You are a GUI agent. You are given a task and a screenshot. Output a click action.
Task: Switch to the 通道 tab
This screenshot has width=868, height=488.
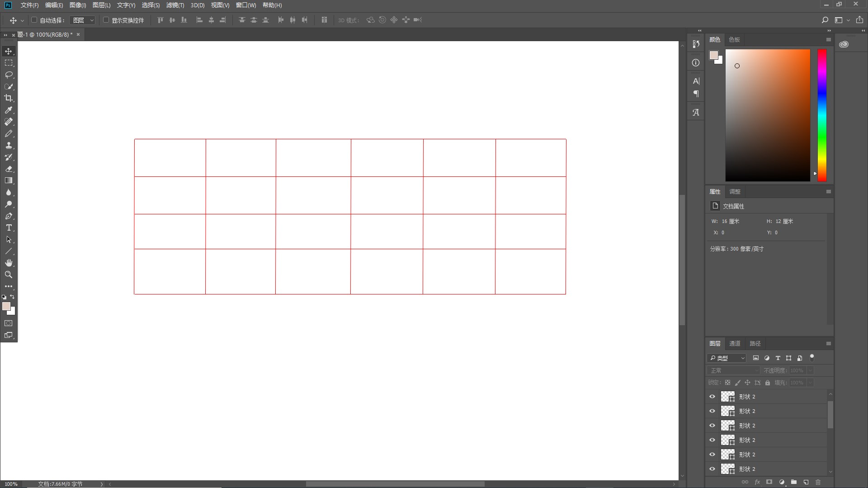(735, 344)
